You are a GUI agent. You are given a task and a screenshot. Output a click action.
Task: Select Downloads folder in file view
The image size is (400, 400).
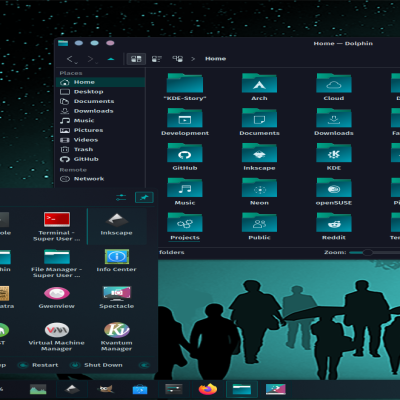click(x=334, y=118)
